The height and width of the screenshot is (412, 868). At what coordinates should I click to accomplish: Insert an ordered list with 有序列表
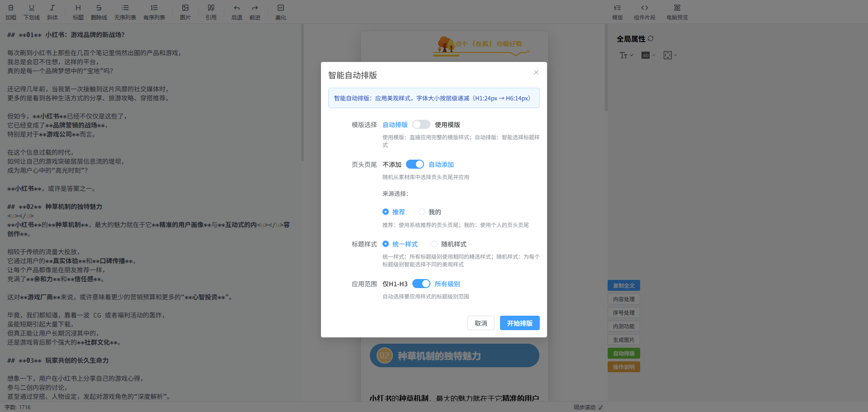[154, 12]
